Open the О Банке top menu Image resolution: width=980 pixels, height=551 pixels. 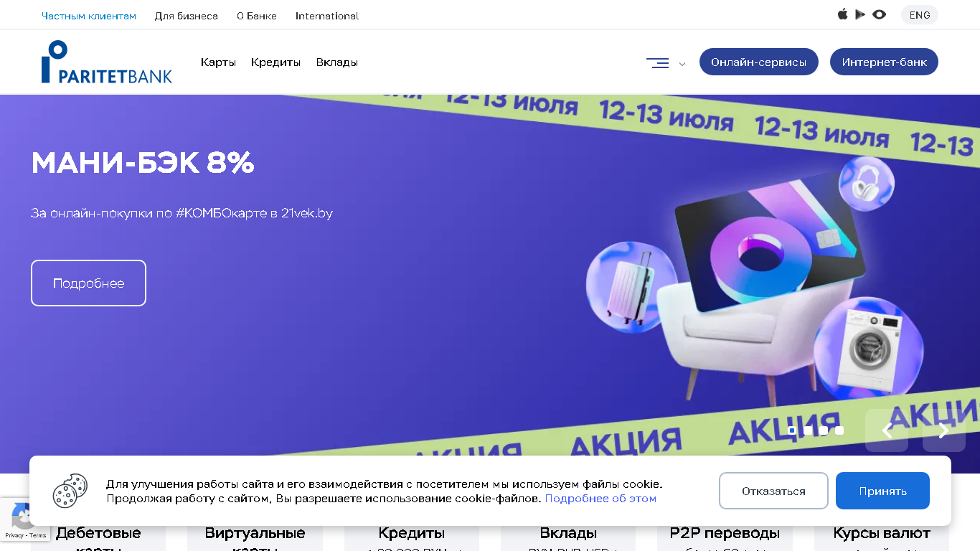pyautogui.click(x=257, y=16)
